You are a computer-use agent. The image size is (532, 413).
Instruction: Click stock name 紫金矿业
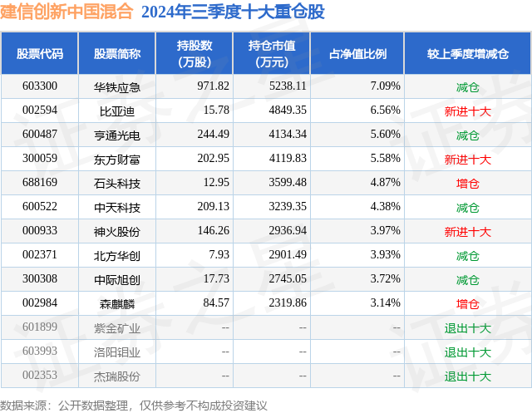[117, 328]
